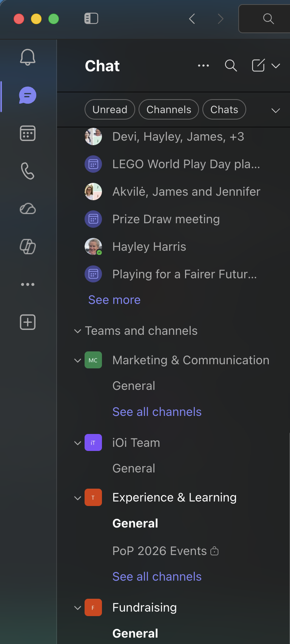The height and width of the screenshot is (644, 290).
Task: Click Devi group chat avatar
Action: pos(93,136)
